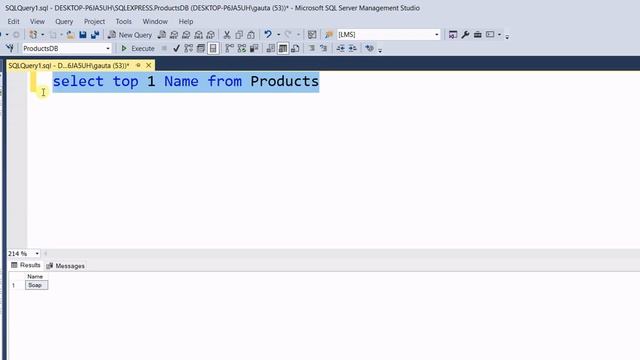Open the window layout icon dropdown arrow

(x=499, y=35)
